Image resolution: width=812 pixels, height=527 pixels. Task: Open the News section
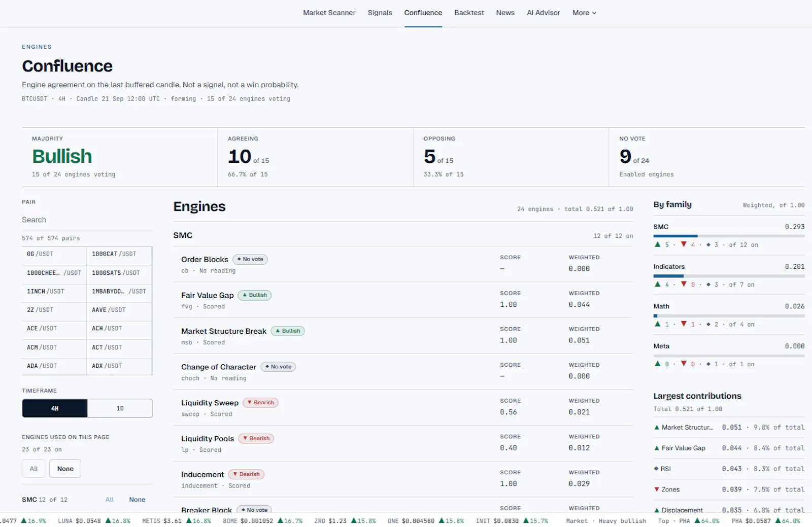coord(505,13)
